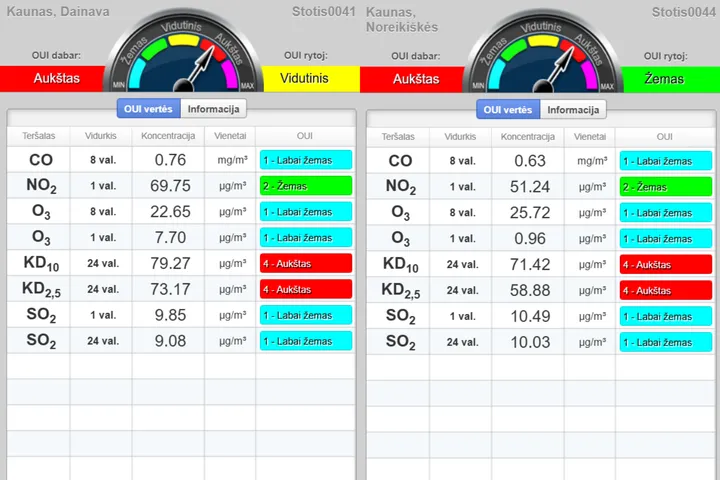This screenshot has width=720, height=480.
Task: Select KD2,5 concentration value 73.17
Action: 170,289
